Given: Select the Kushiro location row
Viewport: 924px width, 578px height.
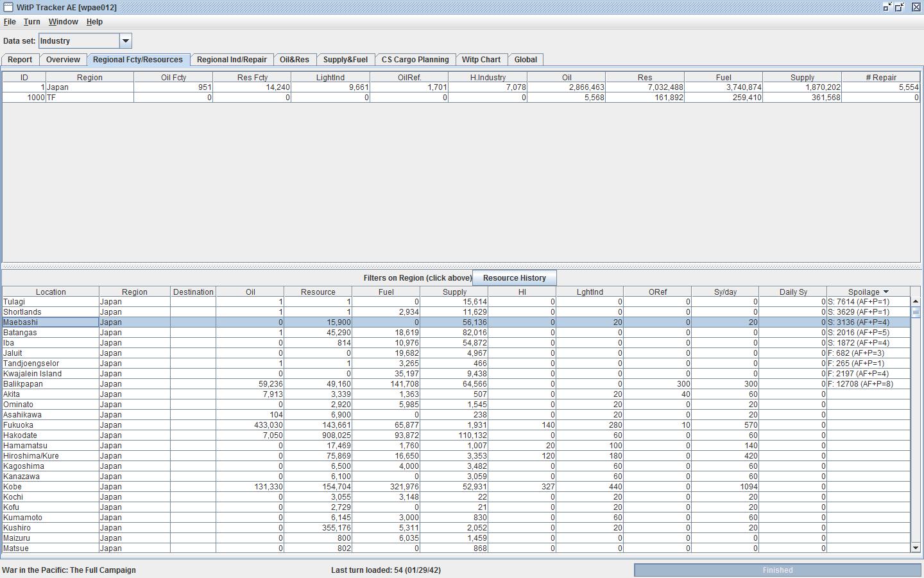Looking at the screenshot, I should click(456, 528).
